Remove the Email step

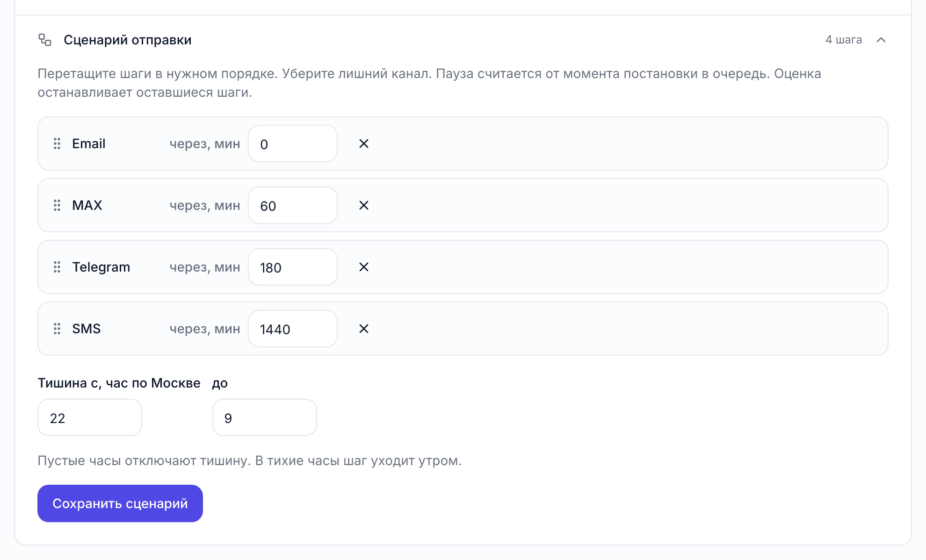point(364,144)
